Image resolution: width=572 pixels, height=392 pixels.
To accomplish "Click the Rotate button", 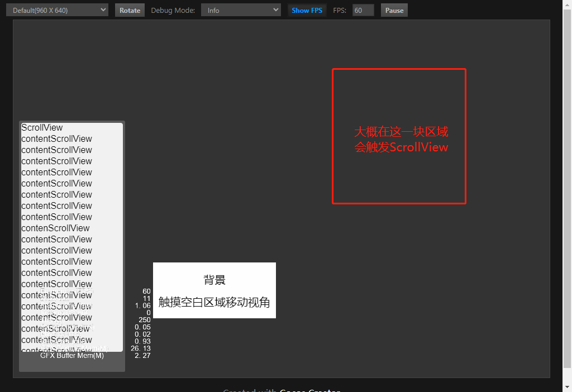I will [x=130, y=10].
